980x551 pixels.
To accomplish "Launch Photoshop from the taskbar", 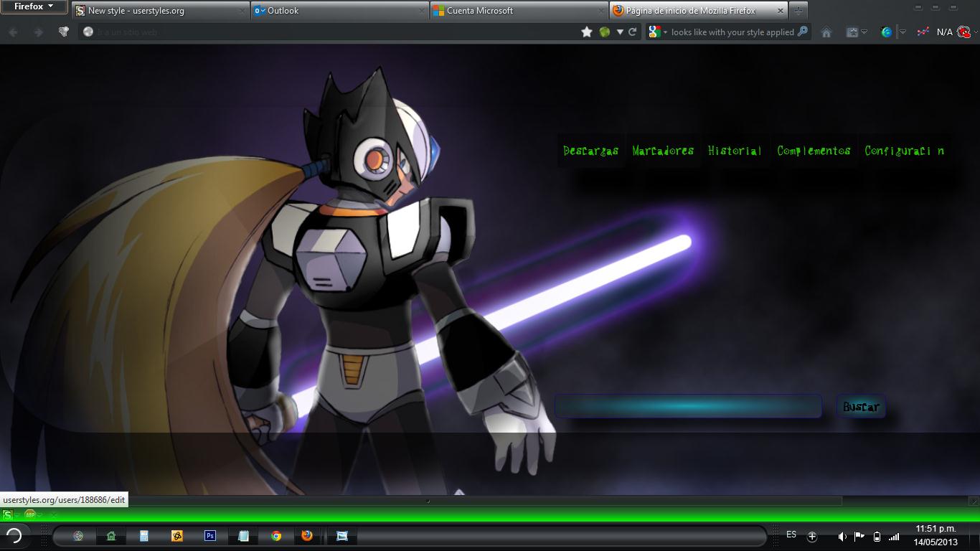I will click(x=209, y=535).
